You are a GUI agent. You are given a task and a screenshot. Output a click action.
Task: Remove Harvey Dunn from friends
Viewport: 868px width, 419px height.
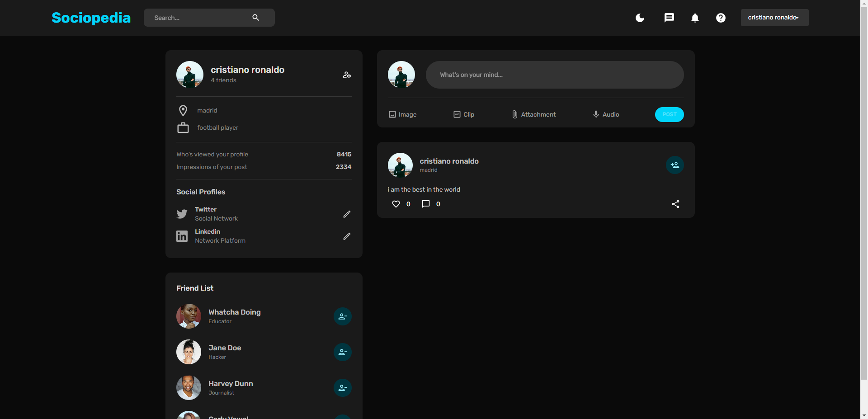[x=343, y=388]
